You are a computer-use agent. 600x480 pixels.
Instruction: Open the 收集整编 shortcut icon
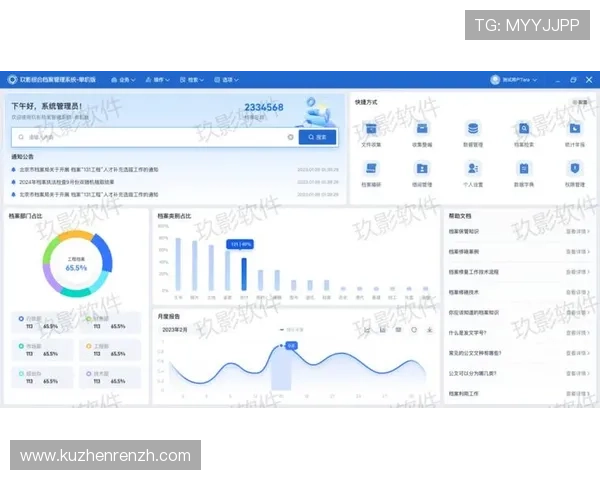(x=422, y=129)
